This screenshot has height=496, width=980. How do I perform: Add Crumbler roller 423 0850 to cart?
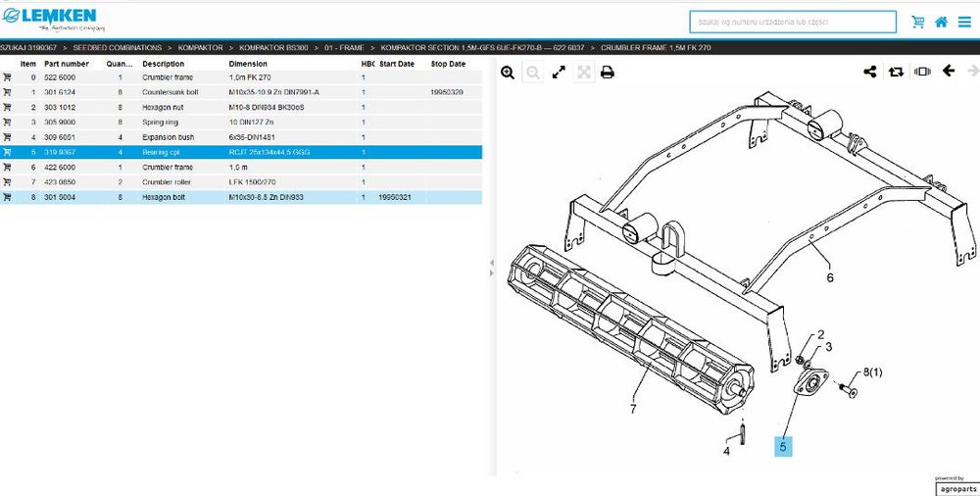click(7, 182)
